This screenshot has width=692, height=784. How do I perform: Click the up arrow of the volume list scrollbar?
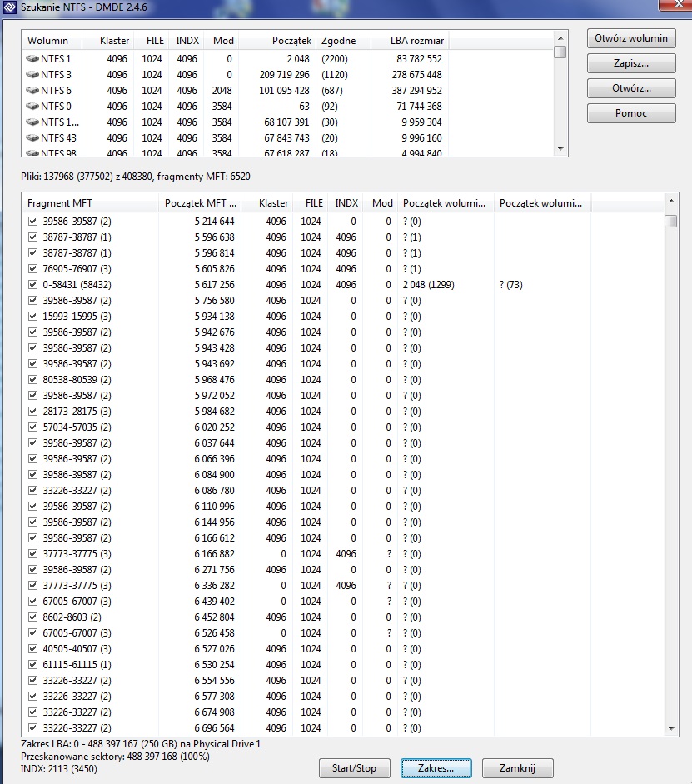[x=560, y=38]
